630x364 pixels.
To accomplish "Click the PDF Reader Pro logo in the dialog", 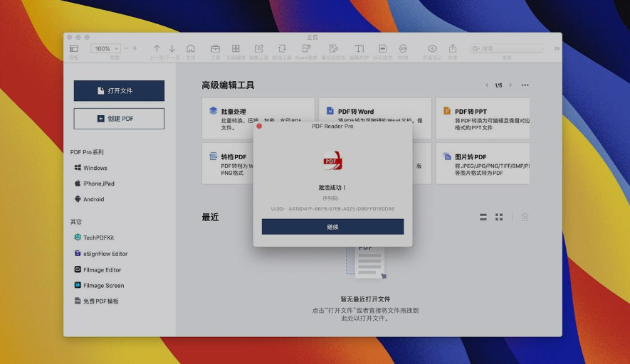I will [x=332, y=161].
